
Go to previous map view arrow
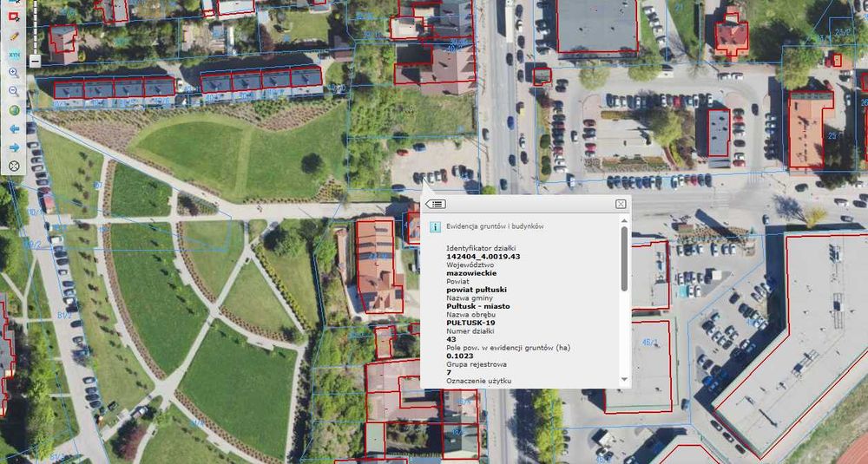14,129
